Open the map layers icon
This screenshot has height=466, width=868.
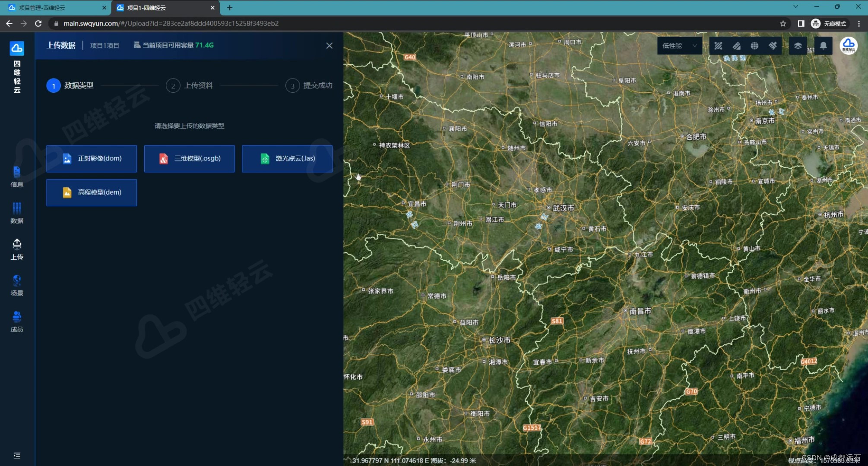click(x=798, y=46)
